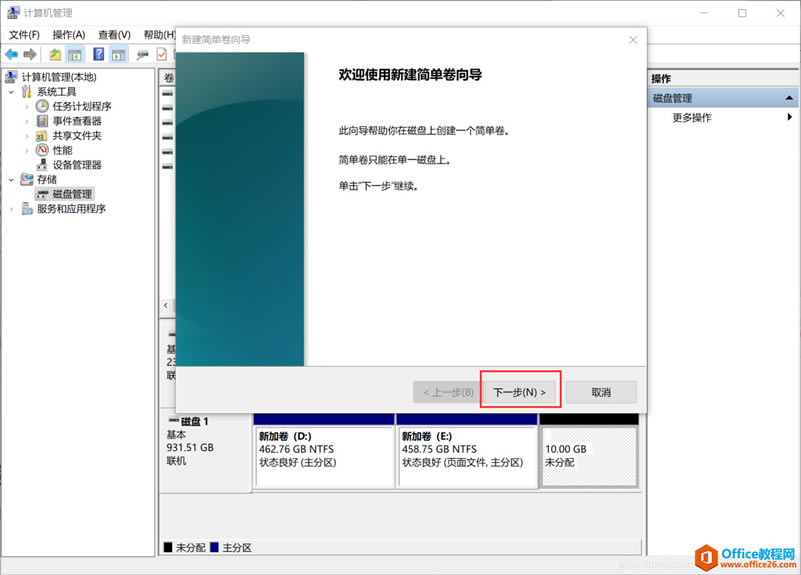This screenshot has height=575, width=801.
Task: Maximize the 计算机管理 window
Action: (742, 13)
